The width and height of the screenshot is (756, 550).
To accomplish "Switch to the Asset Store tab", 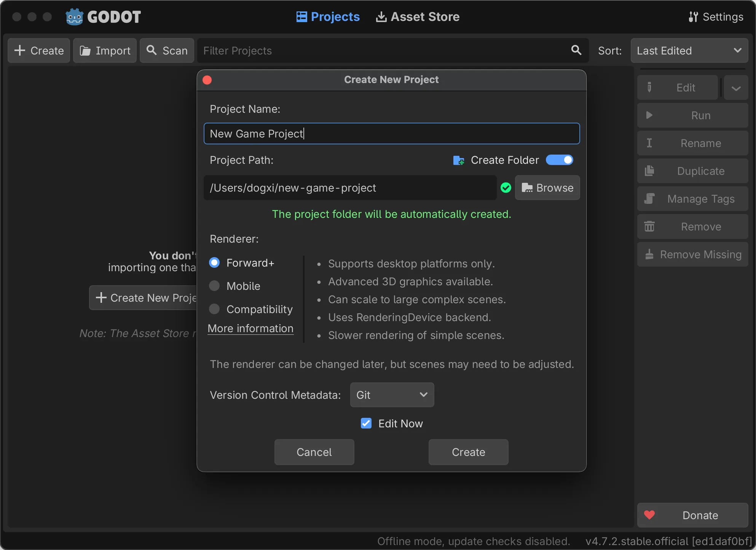I will (418, 17).
